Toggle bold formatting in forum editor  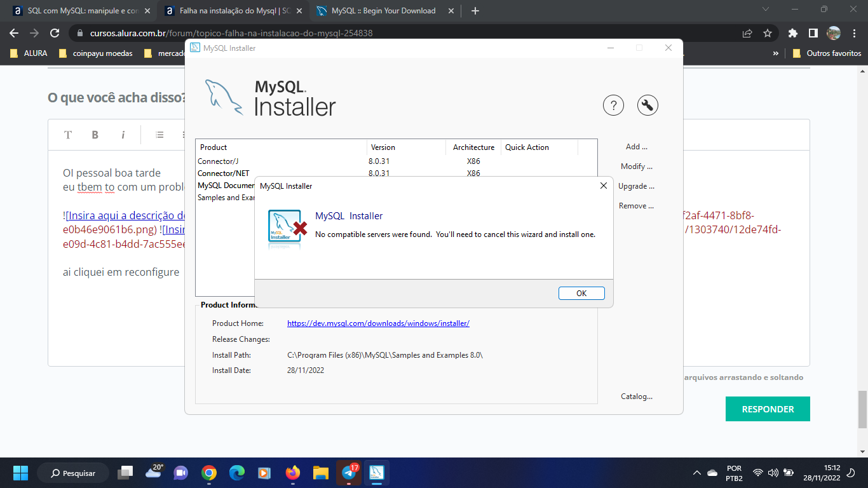click(x=95, y=135)
